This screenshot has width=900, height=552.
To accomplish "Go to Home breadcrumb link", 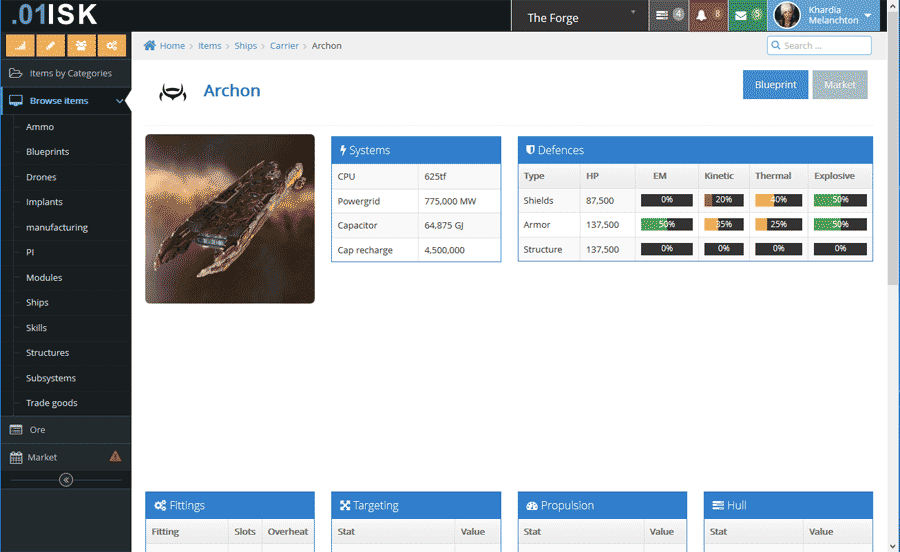I will [x=172, y=45].
